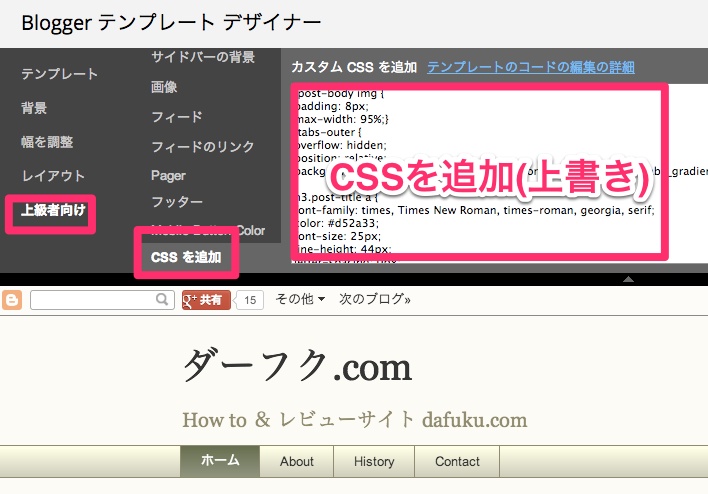The height and width of the screenshot is (494, 708).
Task: Select 幅を調整 in designer sidebar
Action: click(47, 142)
